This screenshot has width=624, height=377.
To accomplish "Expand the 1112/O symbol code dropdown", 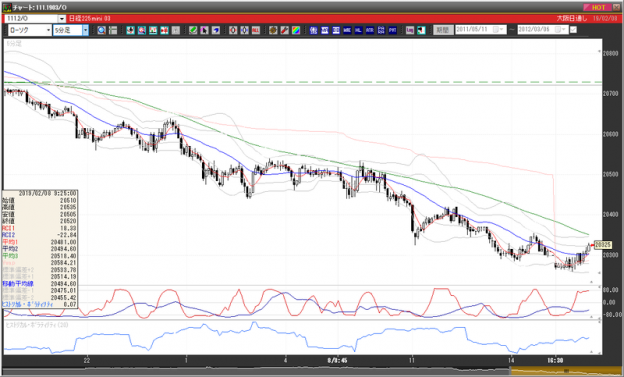I will coord(62,19).
